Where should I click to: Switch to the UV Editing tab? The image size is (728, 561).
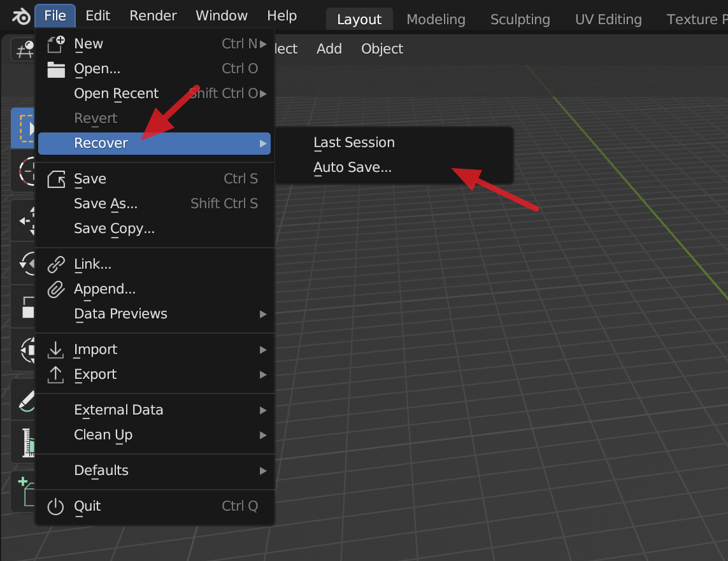tap(608, 20)
